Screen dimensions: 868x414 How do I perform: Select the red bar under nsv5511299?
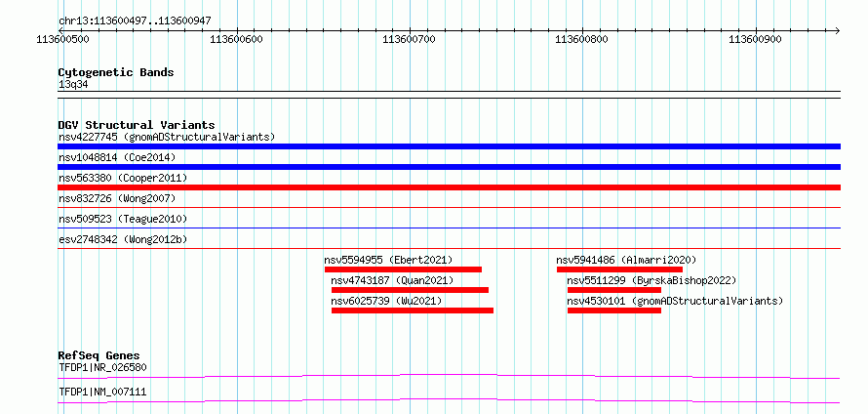pos(614,290)
